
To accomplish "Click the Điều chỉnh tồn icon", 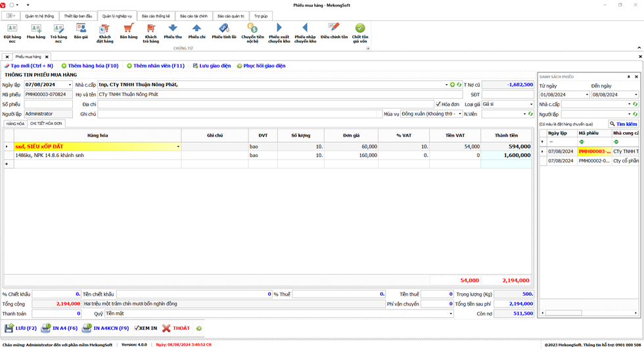I will (334, 28).
